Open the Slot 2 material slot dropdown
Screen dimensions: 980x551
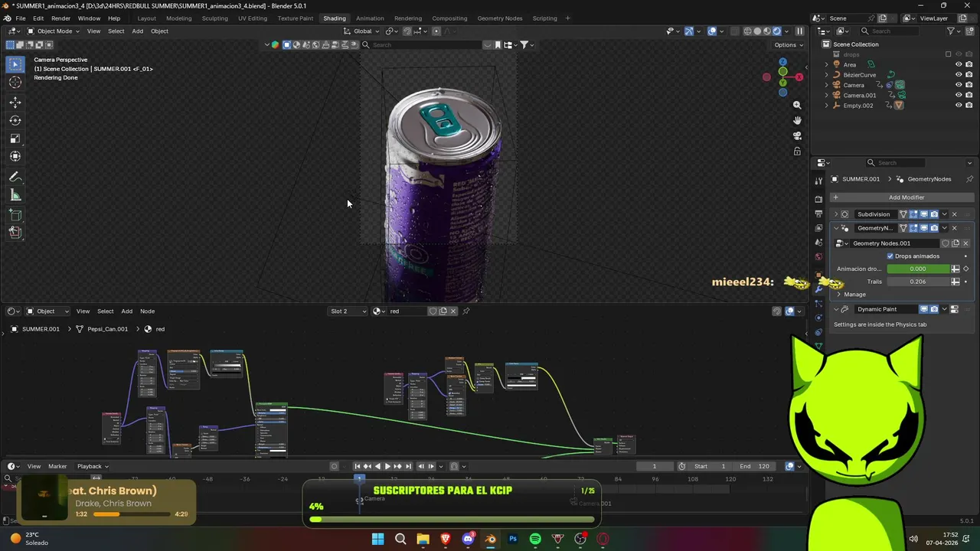click(348, 311)
